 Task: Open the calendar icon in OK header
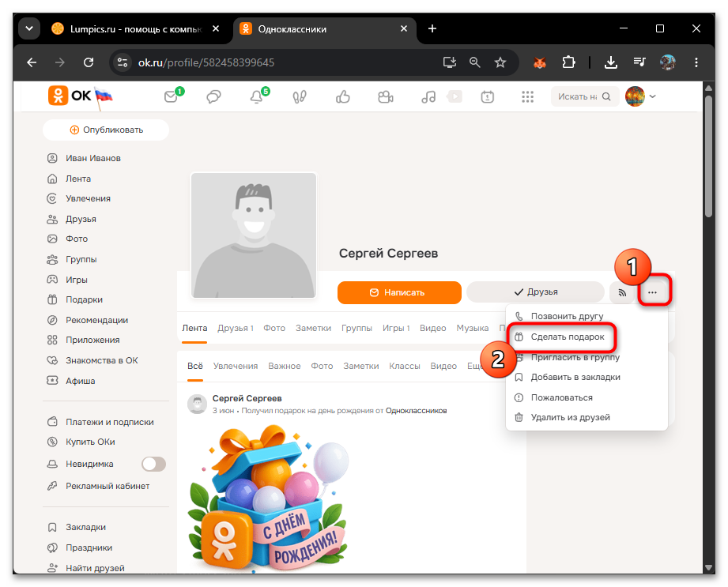(487, 96)
